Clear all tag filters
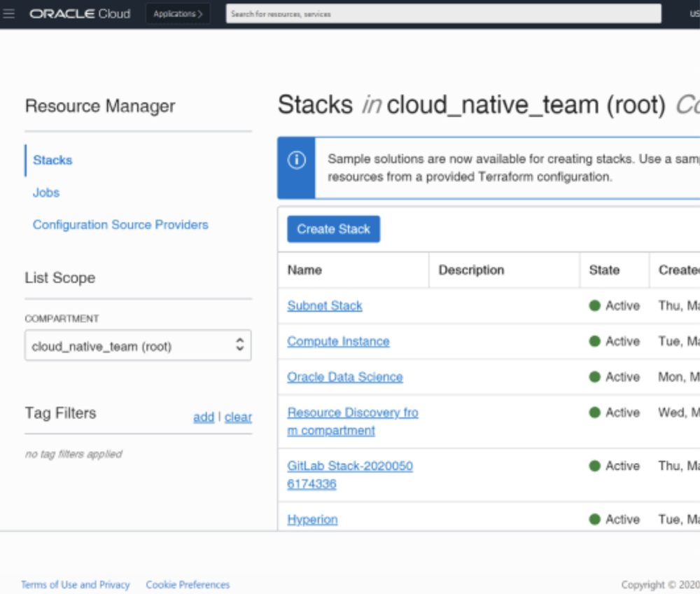The height and width of the screenshot is (594, 700). (x=238, y=417)
